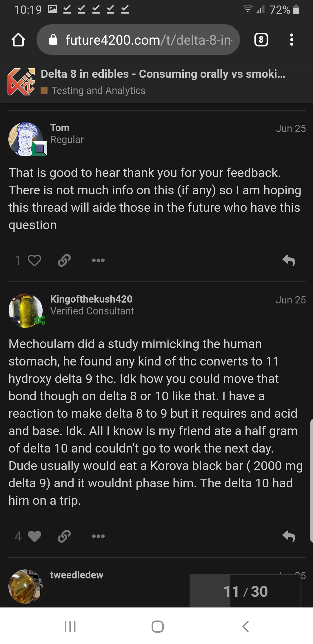Copy share link for Kingofthekush420's post
Screen dimensions: 313x644
coord(64,536)
